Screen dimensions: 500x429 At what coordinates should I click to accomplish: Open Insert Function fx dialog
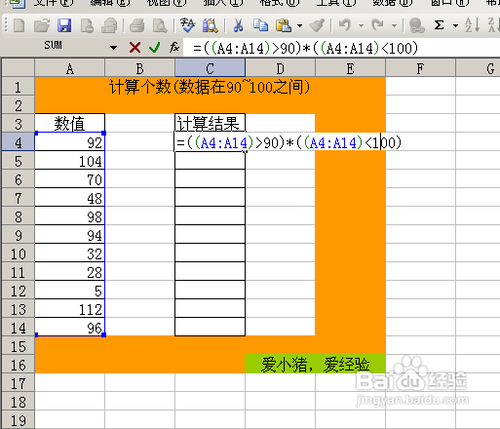click(174, 48)
